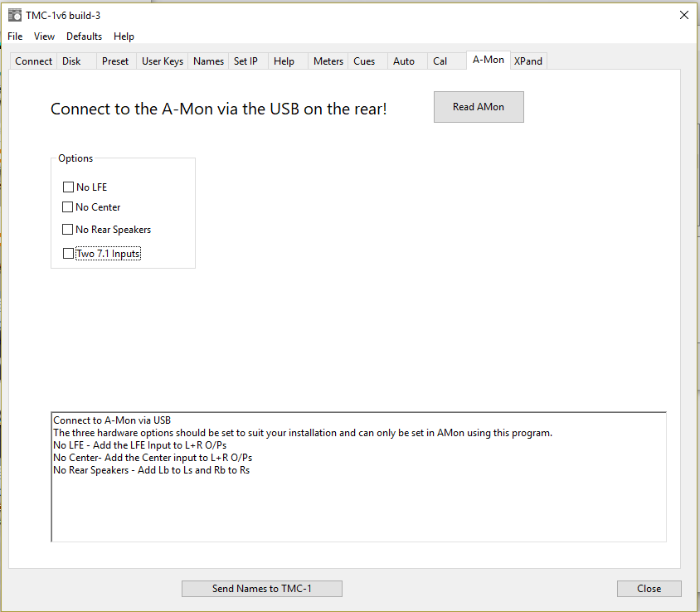Switch to the XPand tab
This screenshot has height=612, width=700.
[528, 61]
